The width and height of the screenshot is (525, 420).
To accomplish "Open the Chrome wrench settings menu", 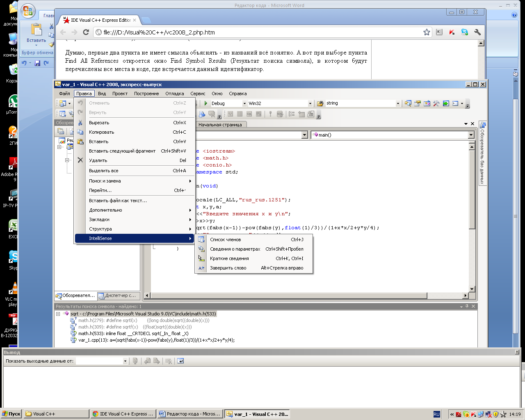I will (477, 32).
